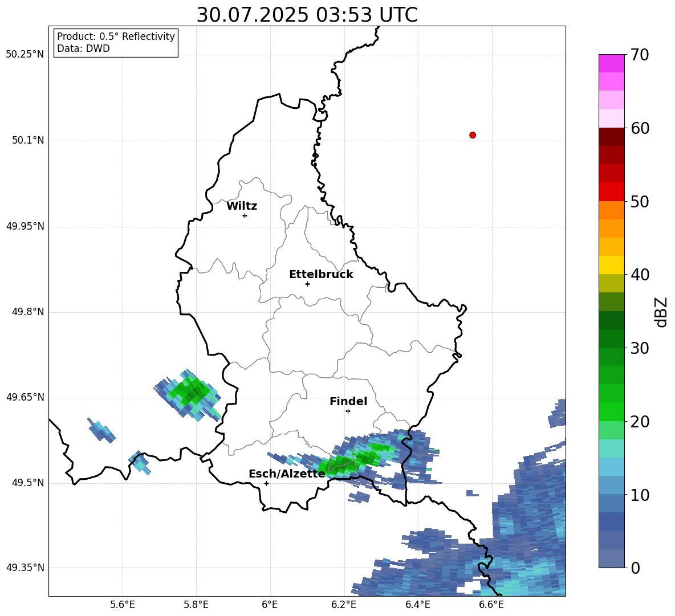Click the Findel station cross marker
This screenshot has height=616, width=675.
(x=348, y=411)
